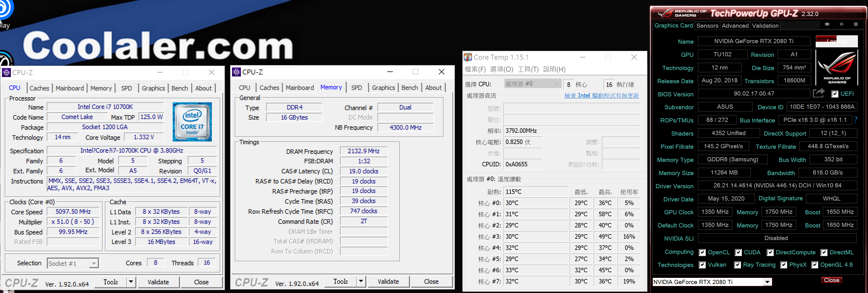Open Core Temp 選項(O) menu
This screenshot has width=868, height=293.
pyautogui.click(x=501, y=69)
